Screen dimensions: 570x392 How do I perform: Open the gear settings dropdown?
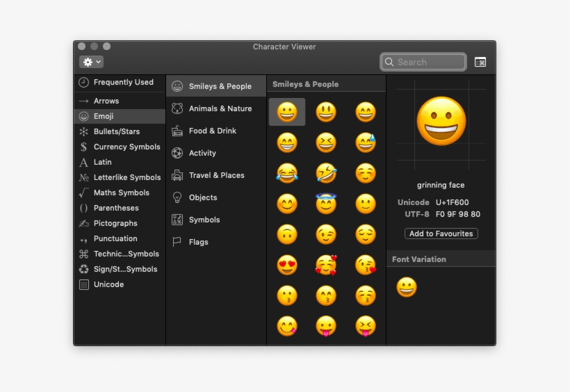(91, 62)
